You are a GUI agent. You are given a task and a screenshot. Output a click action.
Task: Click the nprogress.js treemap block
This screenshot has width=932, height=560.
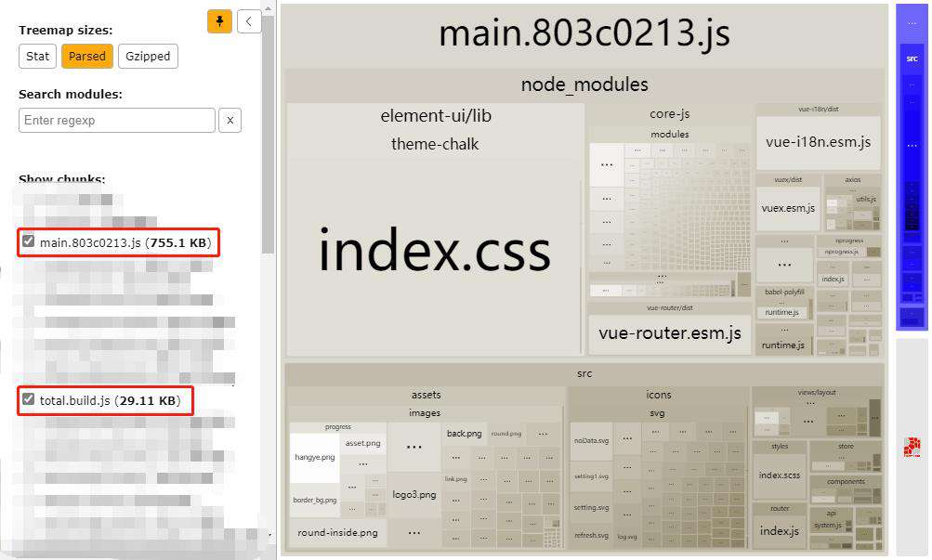841,252
